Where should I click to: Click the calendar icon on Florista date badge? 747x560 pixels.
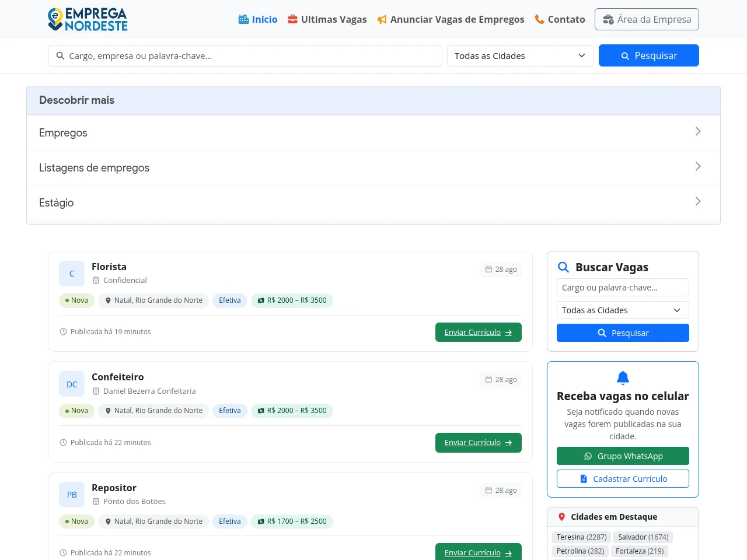(x=488, y=269)
